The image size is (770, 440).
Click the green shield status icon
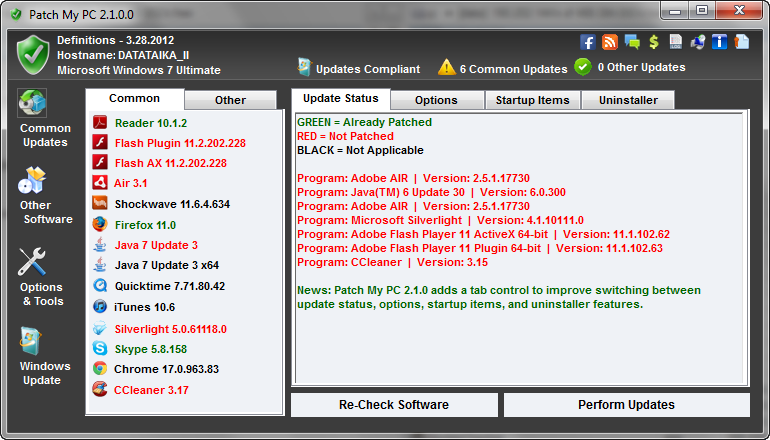(x=33, y=55)
